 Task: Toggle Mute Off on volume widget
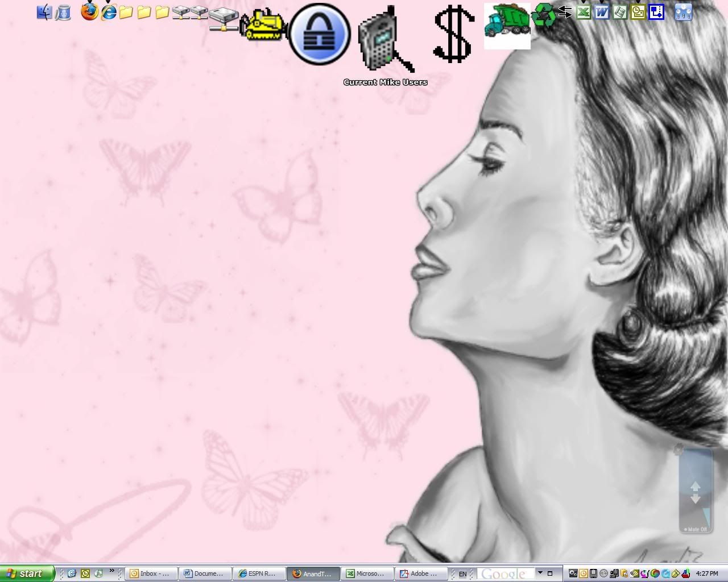click(696, 529)
